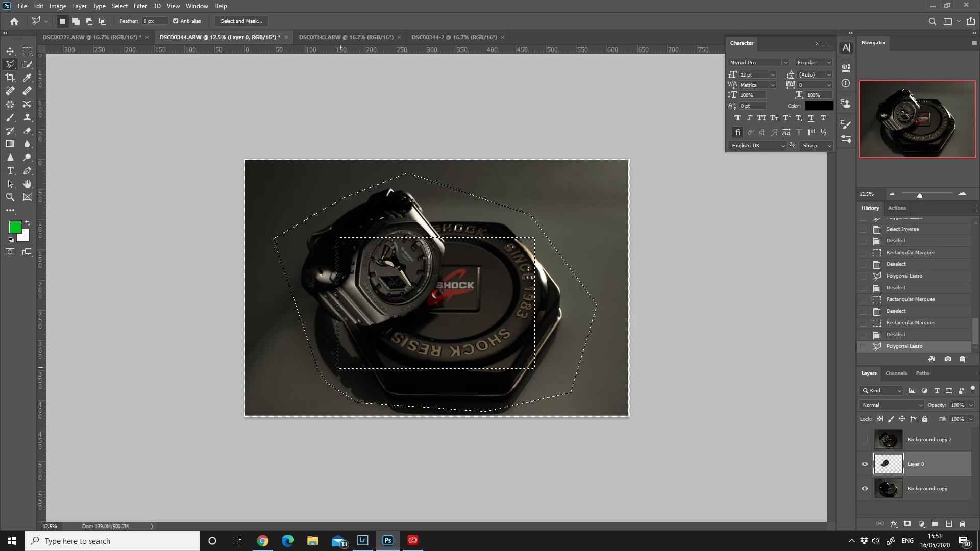
Task: Select the Hand tool
Action: pyautogui.click(x=28, y=184)
